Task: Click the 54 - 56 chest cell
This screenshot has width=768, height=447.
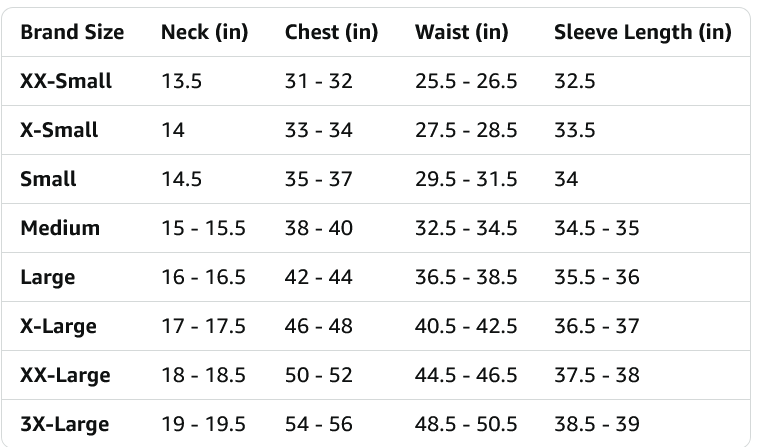Action: point(318,424)
